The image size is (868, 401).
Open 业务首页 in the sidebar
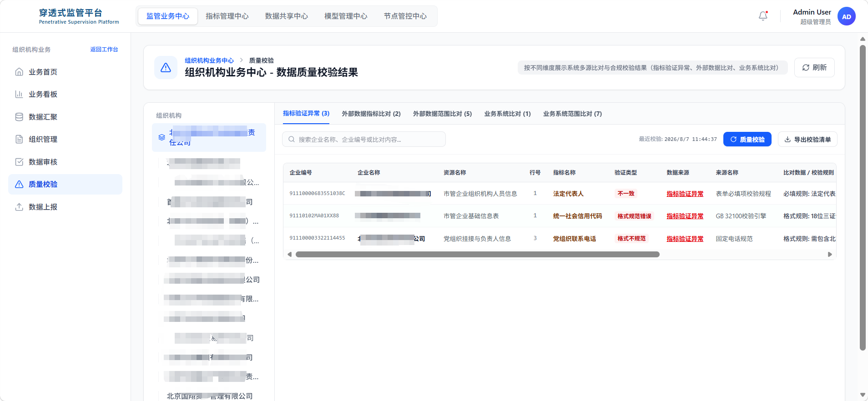(x=65, y=72)
